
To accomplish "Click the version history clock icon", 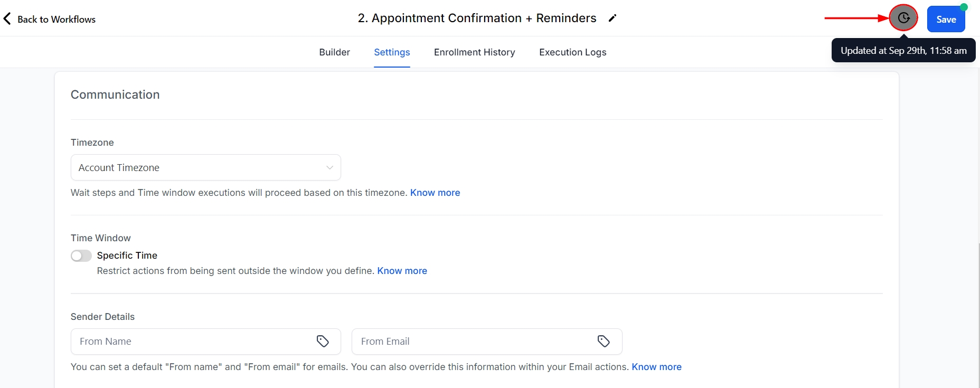I will click(903, 18).
